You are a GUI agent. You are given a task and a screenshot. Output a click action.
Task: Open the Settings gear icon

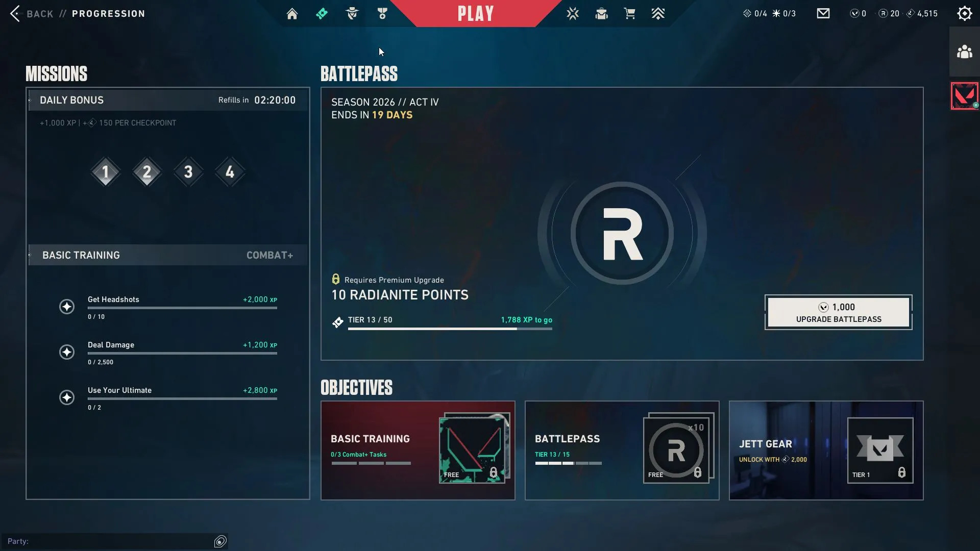click(x=964, y=14)
